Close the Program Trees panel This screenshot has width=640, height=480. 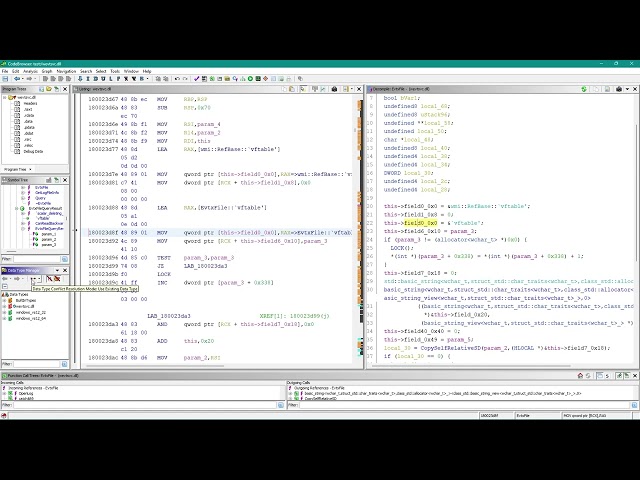click(x=65, y=89)
